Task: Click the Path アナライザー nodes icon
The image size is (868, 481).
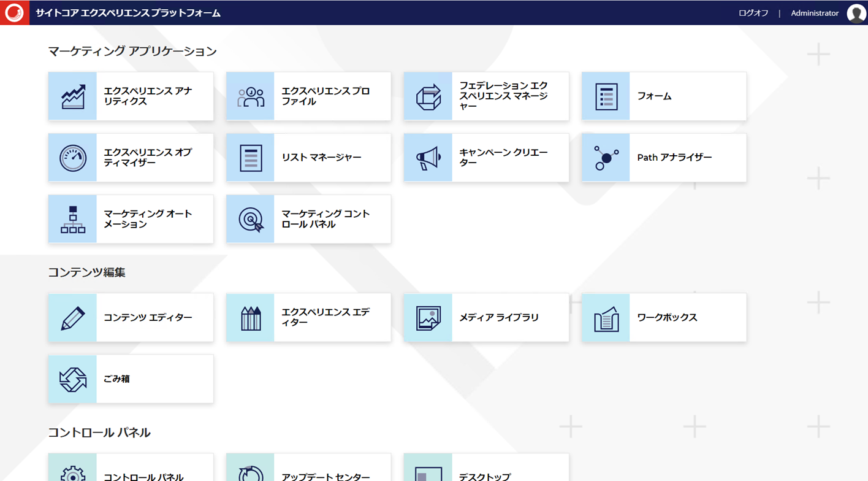Action: pyautogui.click(x=606, y=158)
